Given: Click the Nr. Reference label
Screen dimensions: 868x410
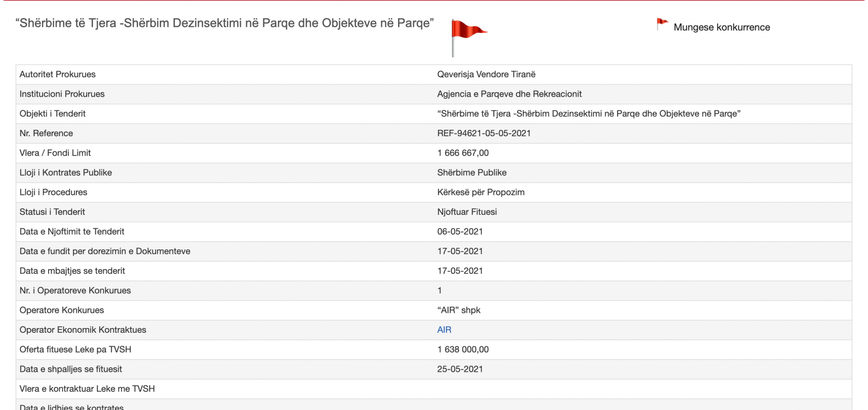Looking at the screenshot, I should [x=46, y=133].
